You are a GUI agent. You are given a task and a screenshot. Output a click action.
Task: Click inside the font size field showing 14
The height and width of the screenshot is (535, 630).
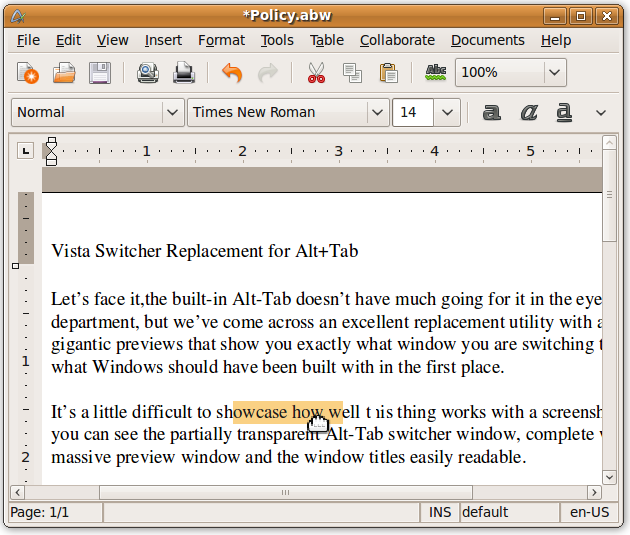click(413, 112)
